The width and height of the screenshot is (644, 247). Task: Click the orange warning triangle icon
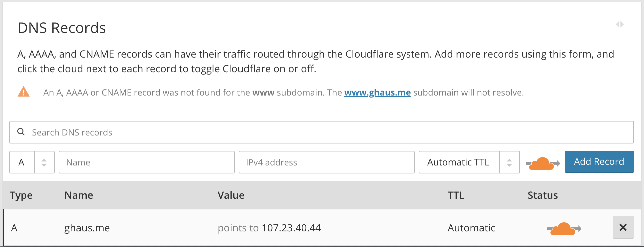tap(23, 92)
